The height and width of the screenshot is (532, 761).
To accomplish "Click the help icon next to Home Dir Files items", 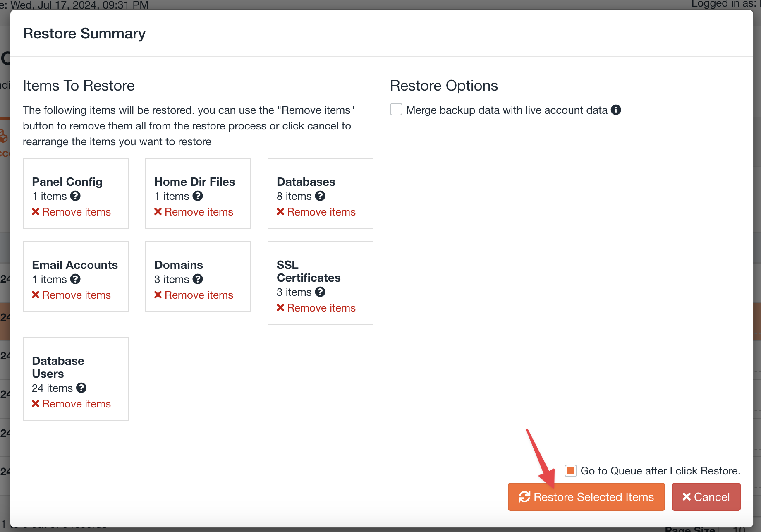I will (198, 196).
